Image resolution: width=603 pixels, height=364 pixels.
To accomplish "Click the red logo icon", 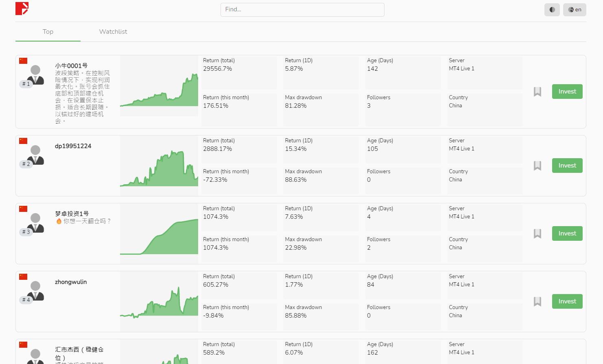I will click(22, 9).
